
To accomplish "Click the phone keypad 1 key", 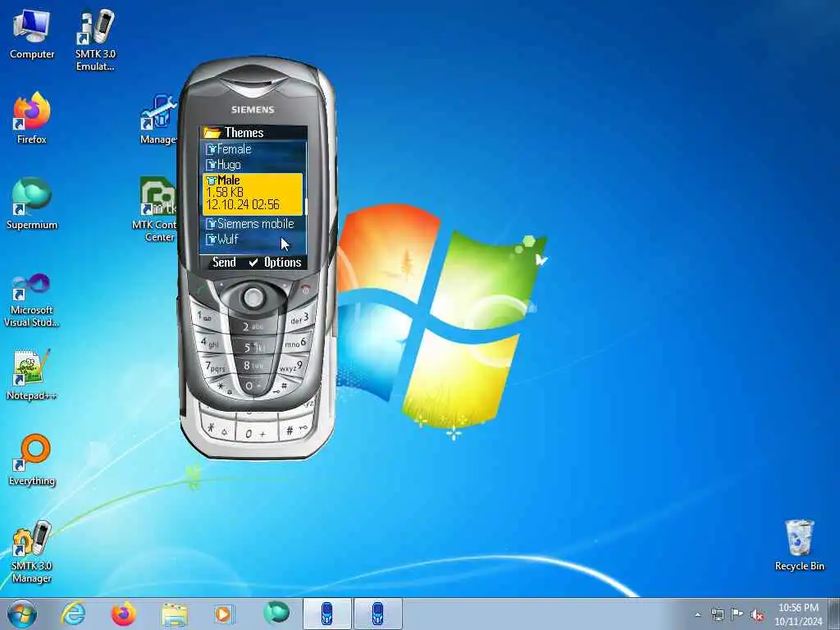I will [x=206, y=317].
